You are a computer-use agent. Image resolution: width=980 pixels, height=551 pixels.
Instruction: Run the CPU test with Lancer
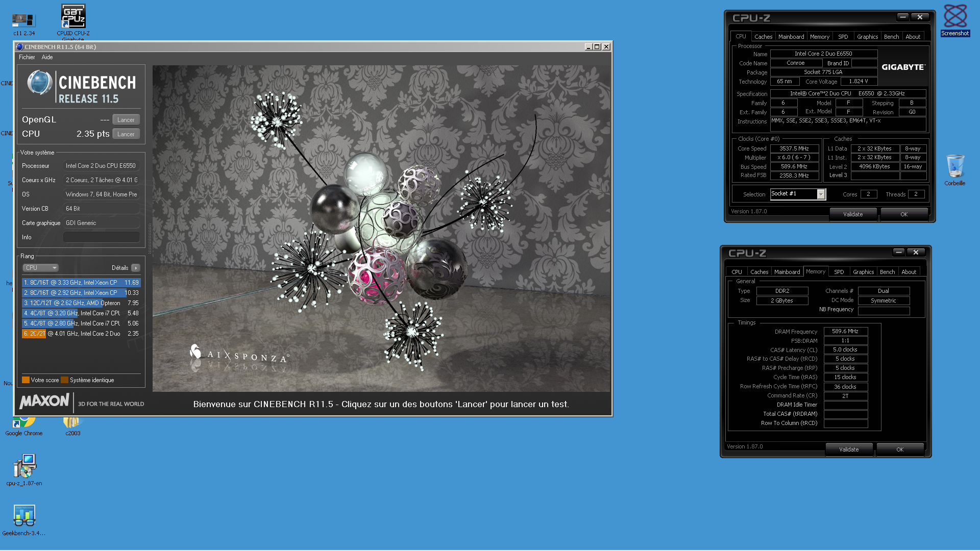coord(126,134)
